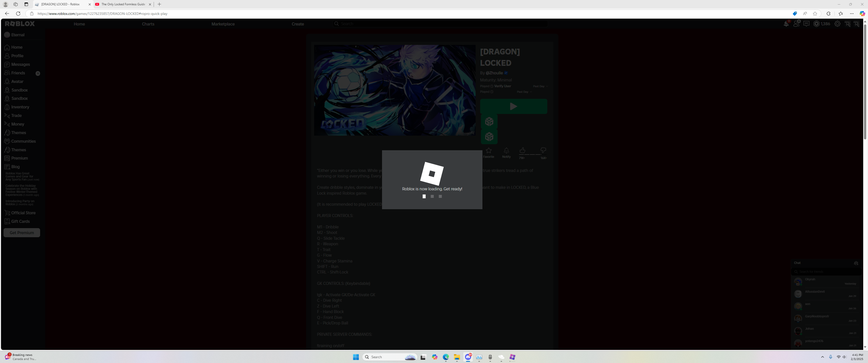The image size is (868, 363).
Task: Click the Roblox logo
Action: [x=20, y=24]
